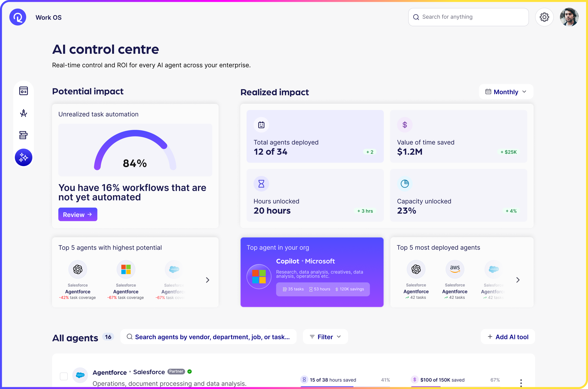
Task: Click the Review button
Action: 78,215
